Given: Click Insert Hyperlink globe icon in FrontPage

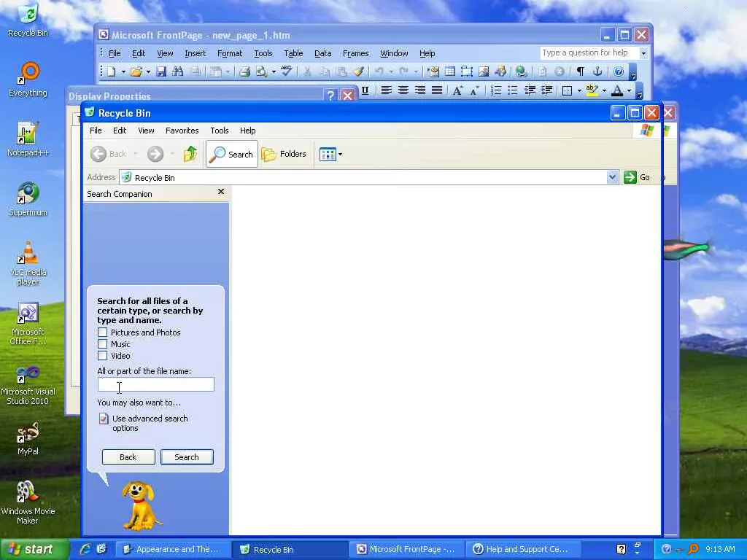Looking at the screenshot, I should tap(521, 72).
